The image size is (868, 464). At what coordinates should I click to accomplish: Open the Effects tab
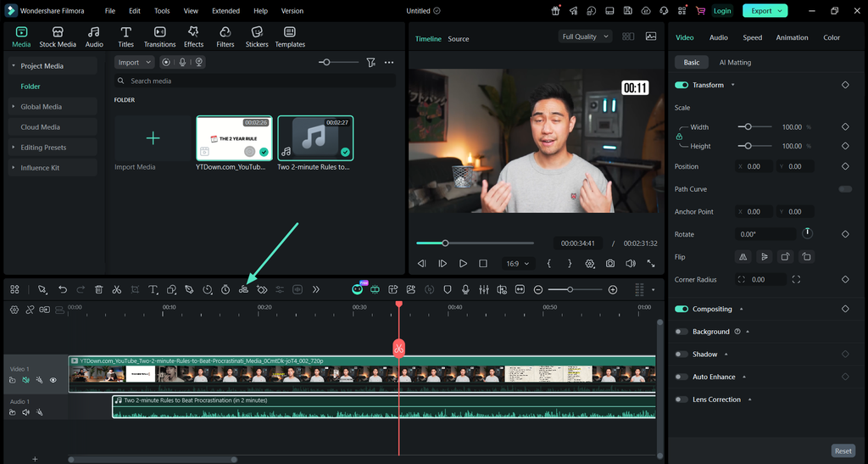tap(193, 37)
